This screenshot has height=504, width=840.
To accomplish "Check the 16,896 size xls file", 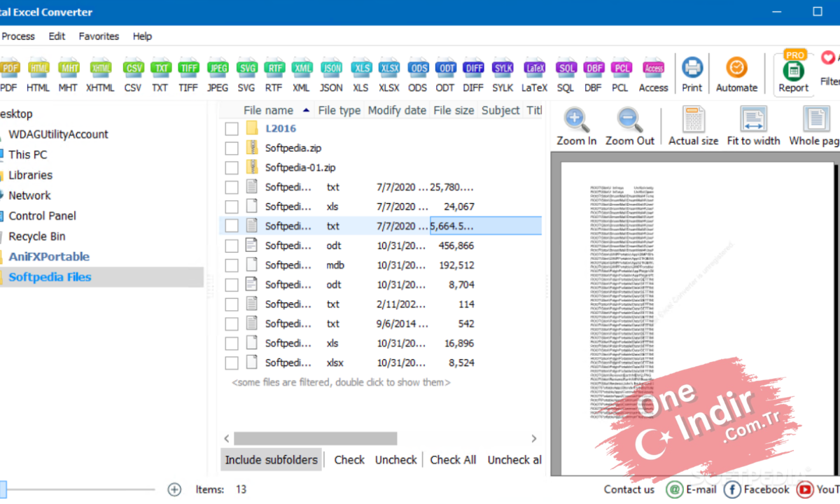I will 232,344.
